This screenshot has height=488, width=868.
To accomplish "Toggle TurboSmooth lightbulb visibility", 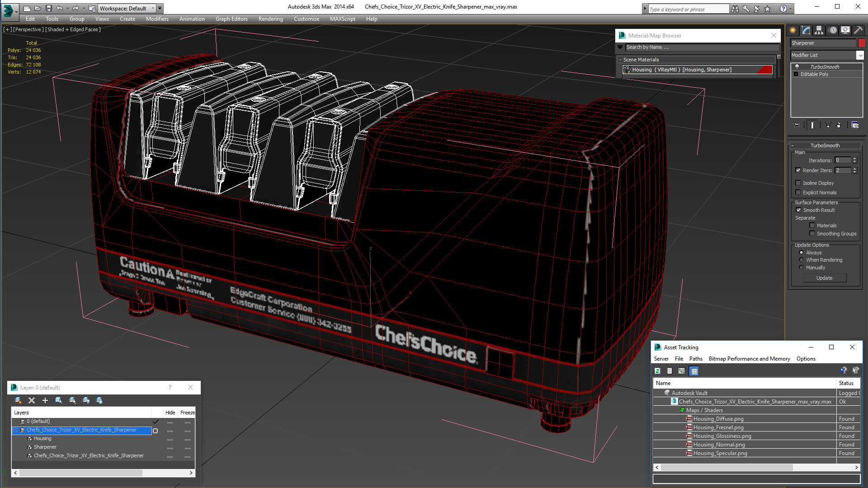I will coord(797,67).
